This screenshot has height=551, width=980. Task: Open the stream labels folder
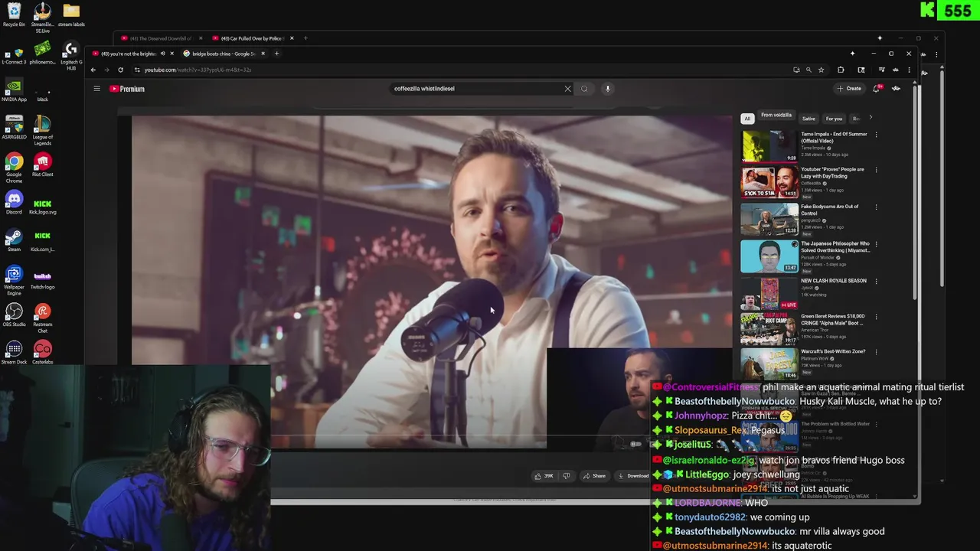(71, 15)
